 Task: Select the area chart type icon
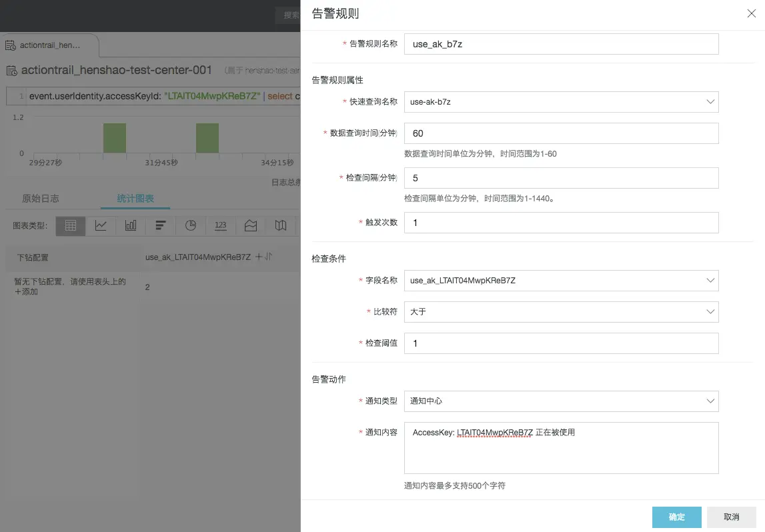click(x=251, y=226)
